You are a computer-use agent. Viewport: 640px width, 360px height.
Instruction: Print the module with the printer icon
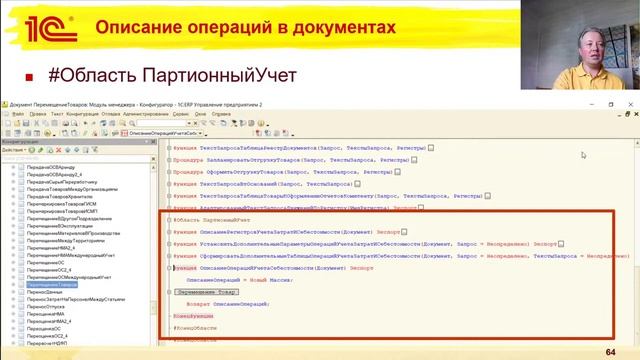click(x=65, y=123)
